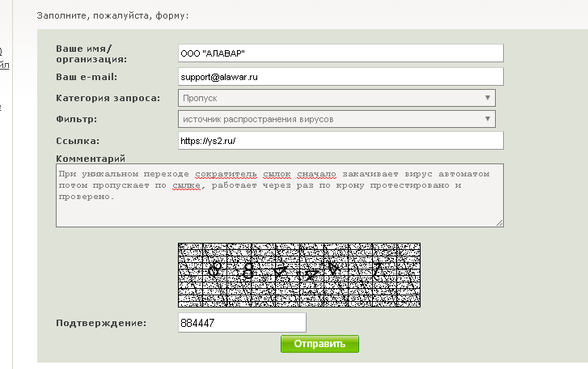
Task: Focus the e-mail field with support@alawar.ru
Action: (340, 76)
